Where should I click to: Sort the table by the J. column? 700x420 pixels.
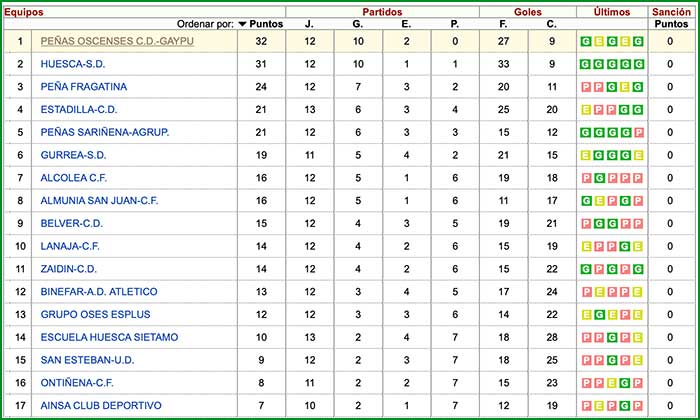(x=309, y=24)
